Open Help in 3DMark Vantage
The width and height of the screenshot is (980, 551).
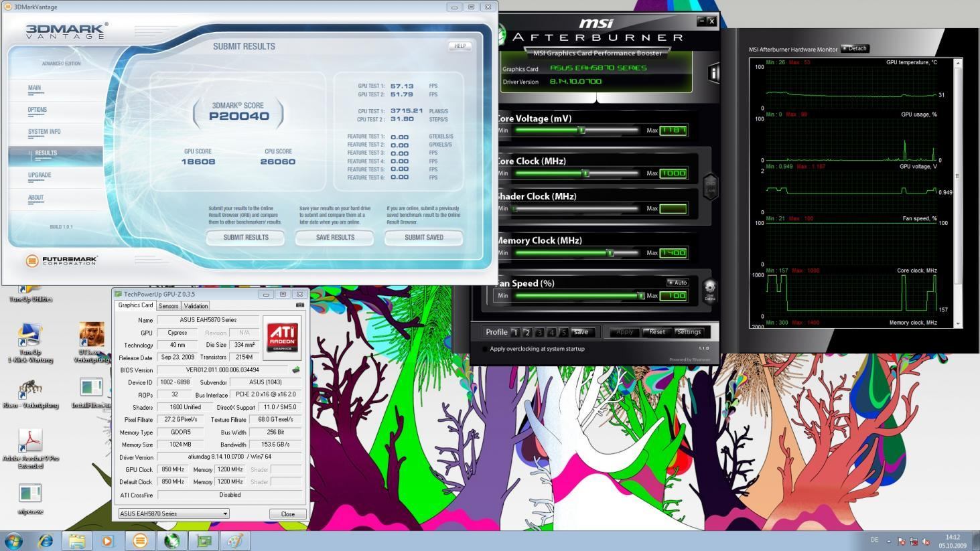(x=460, y=46)
